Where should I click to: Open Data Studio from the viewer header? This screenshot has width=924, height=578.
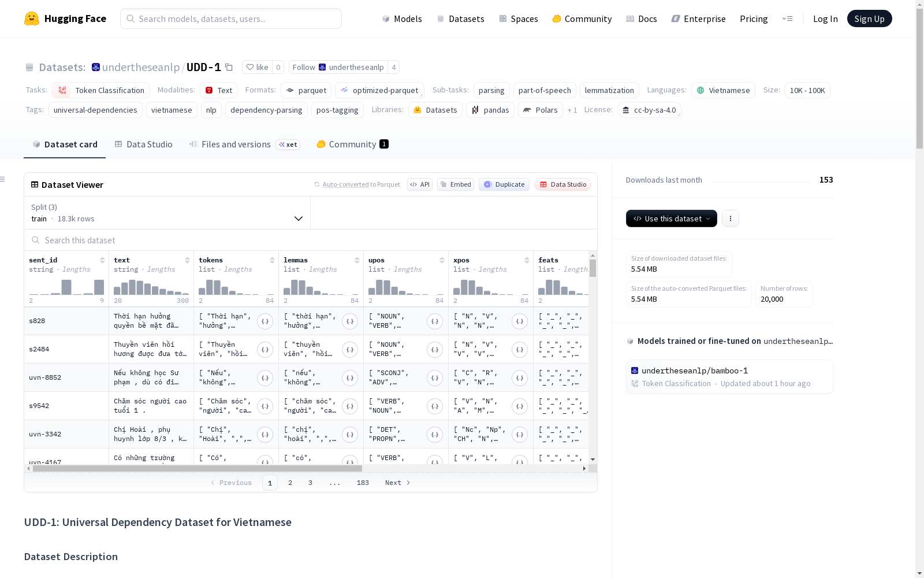(563, 184)
